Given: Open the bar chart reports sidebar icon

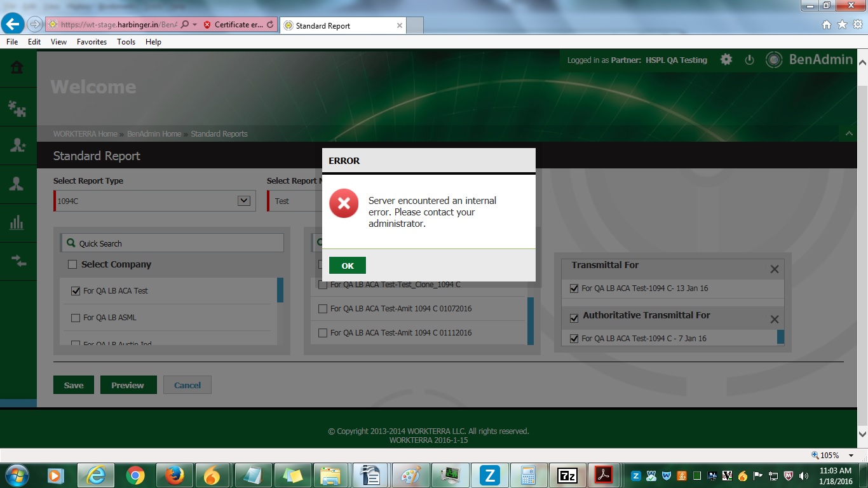Looking at the screenshot, I should [17, 222].
